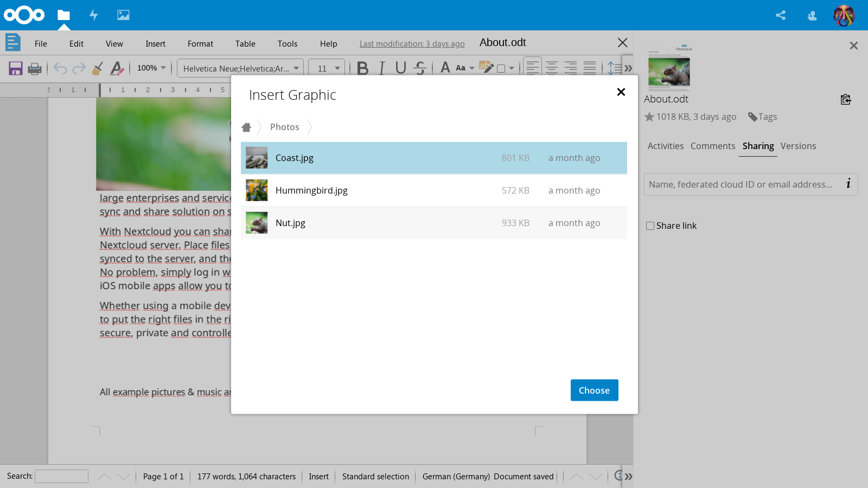The image size is (868, 488).
Task: Toggle bold formatting
Action: 363,68
